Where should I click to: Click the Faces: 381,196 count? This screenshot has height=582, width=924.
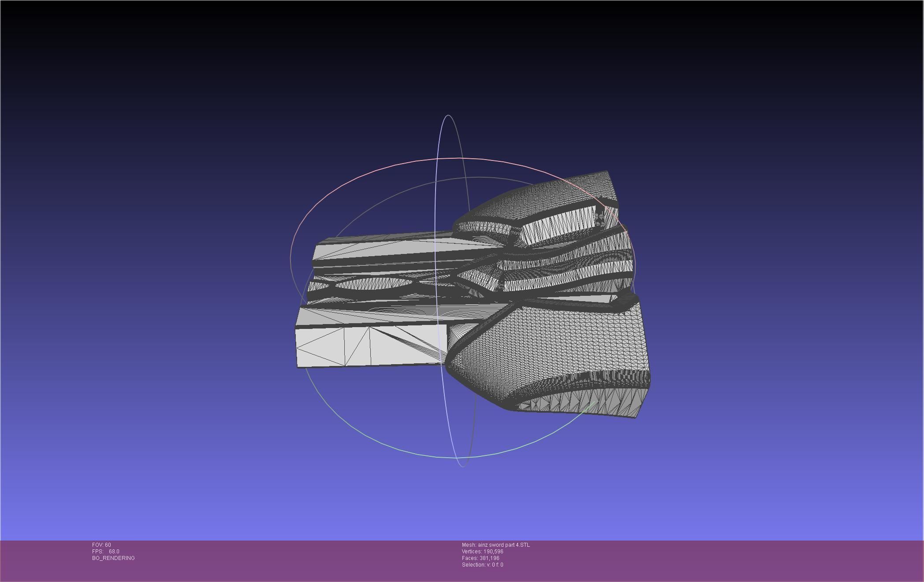pos(481,558)
